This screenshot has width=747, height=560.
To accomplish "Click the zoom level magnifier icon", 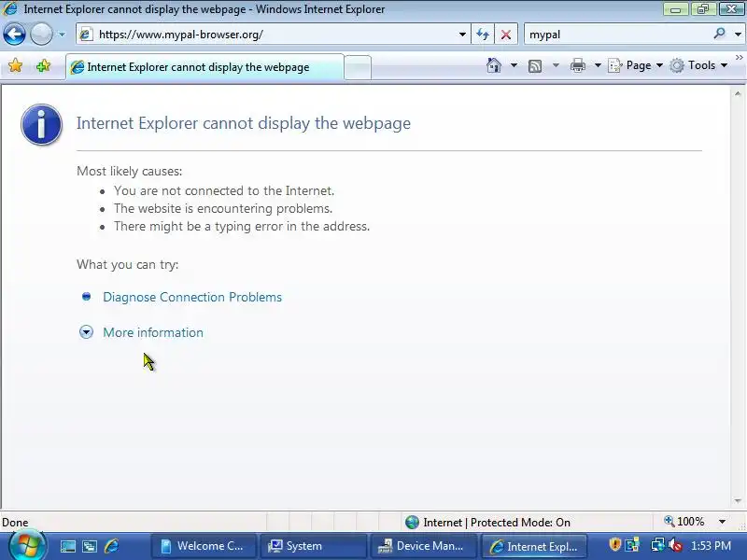I will click(x=669, y=522).
